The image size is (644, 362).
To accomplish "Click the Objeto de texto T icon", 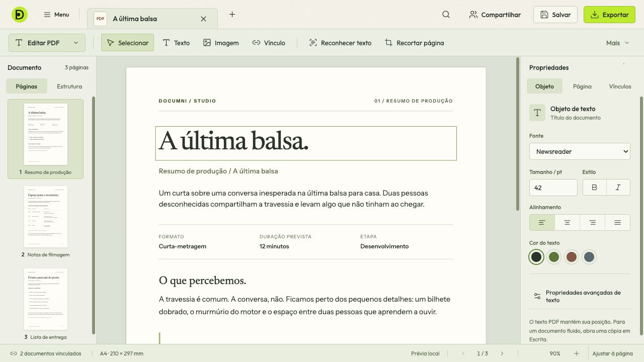I will click(x=537, y=113).
